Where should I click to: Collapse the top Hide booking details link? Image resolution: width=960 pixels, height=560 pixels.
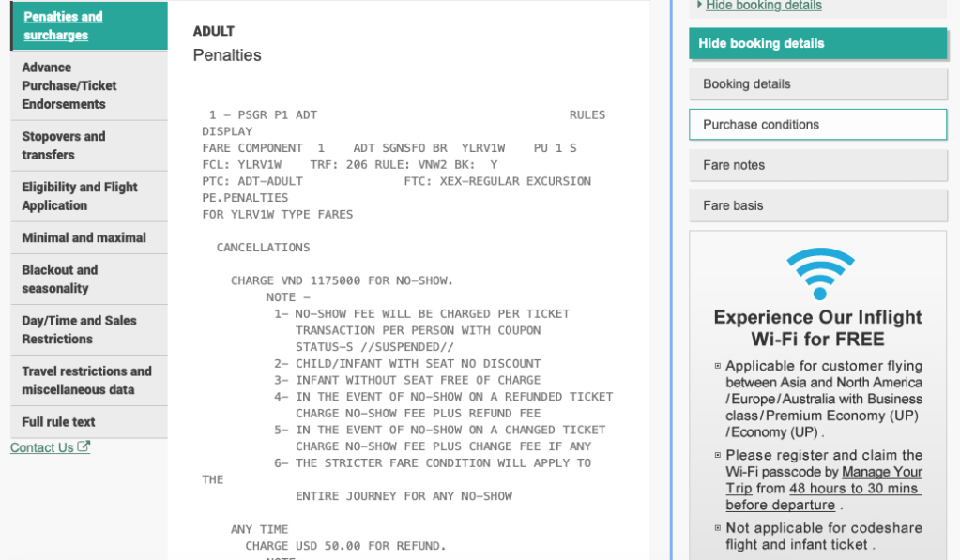[x=763, y=6]
